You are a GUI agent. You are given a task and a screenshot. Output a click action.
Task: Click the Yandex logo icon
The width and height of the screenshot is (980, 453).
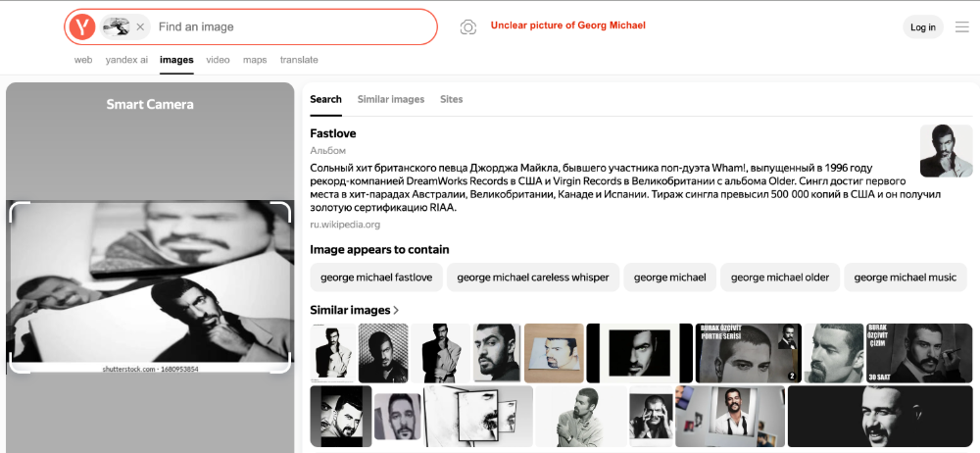tap(82, 27)
